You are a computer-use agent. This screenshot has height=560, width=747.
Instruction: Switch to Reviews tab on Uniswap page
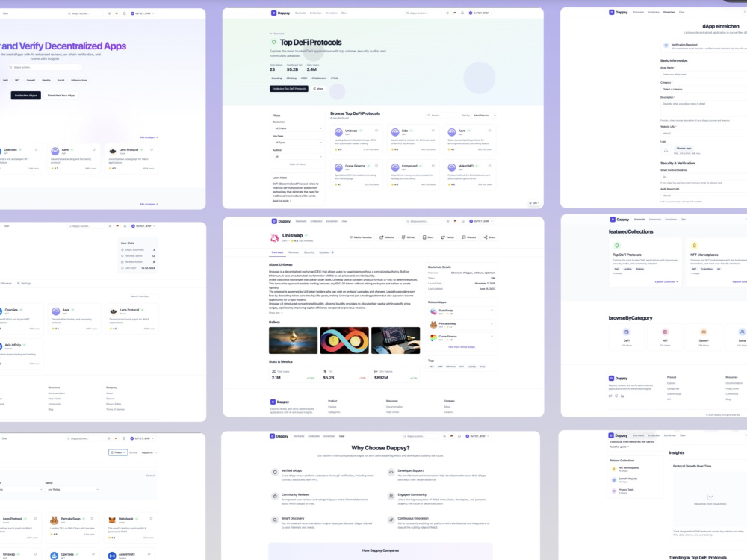tap(294, 252)
